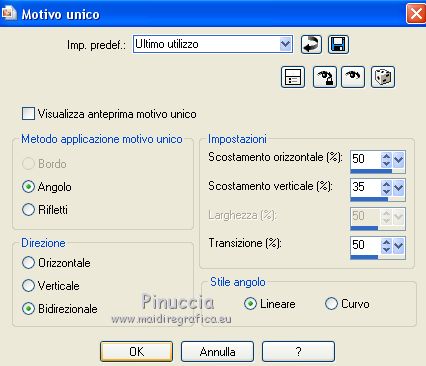
Task: Click the auto proof eye with lock icon
Action: 324,77
